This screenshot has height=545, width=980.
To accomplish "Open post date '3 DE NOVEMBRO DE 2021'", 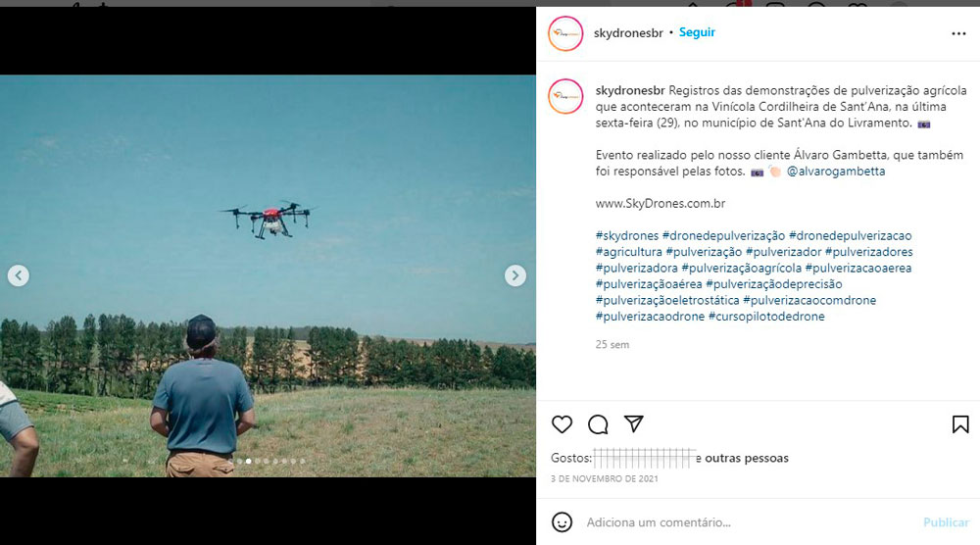I will (x=605, y=478).
